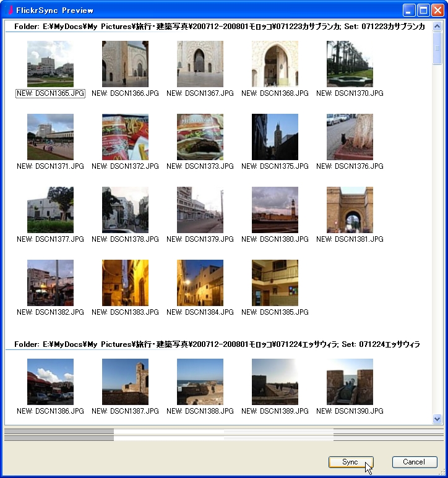Select the DSCN1366.JPG thumbnail
Image resolution: width=448 pixels, height=478 pixels.
pos(126,64)
